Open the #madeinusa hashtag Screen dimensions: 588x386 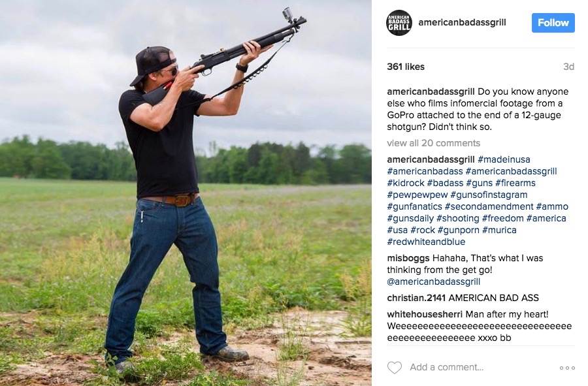[504, 159]
